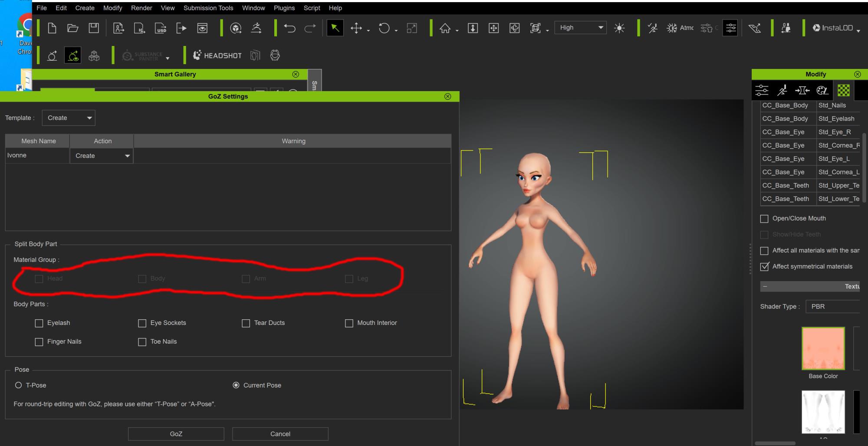
Task: Open the InstaLOD tool
Action: [x=833, y=28]
